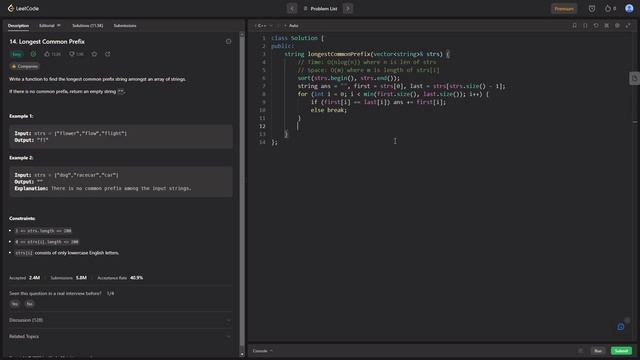
Task: Open the Problem List
Action: pyautogui.click(x=320, y=8)
